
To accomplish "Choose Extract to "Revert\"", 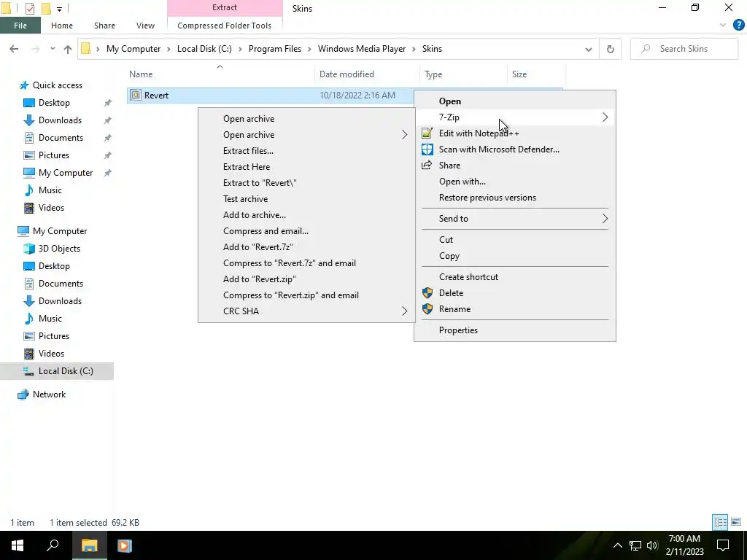I will coord(260,183).
